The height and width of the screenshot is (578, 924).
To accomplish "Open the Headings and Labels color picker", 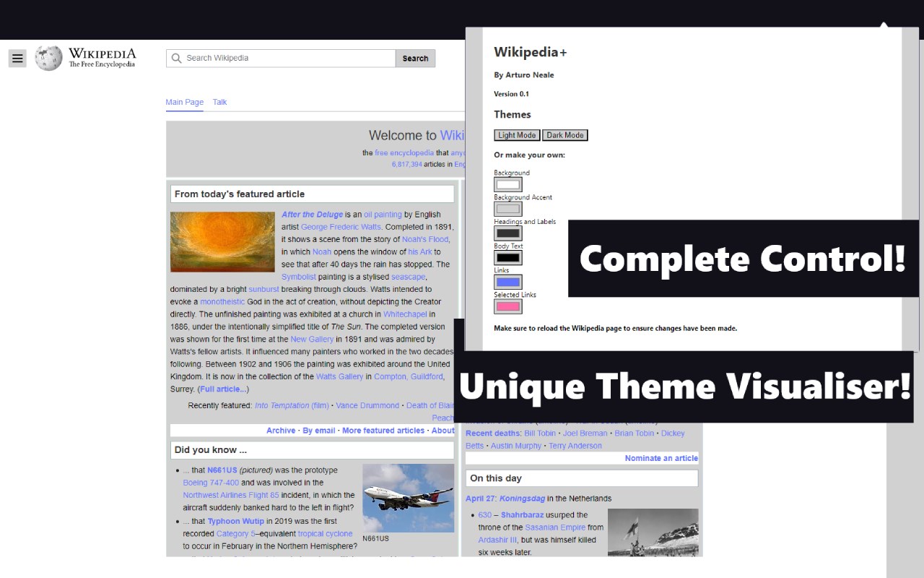I will point(508,233).
